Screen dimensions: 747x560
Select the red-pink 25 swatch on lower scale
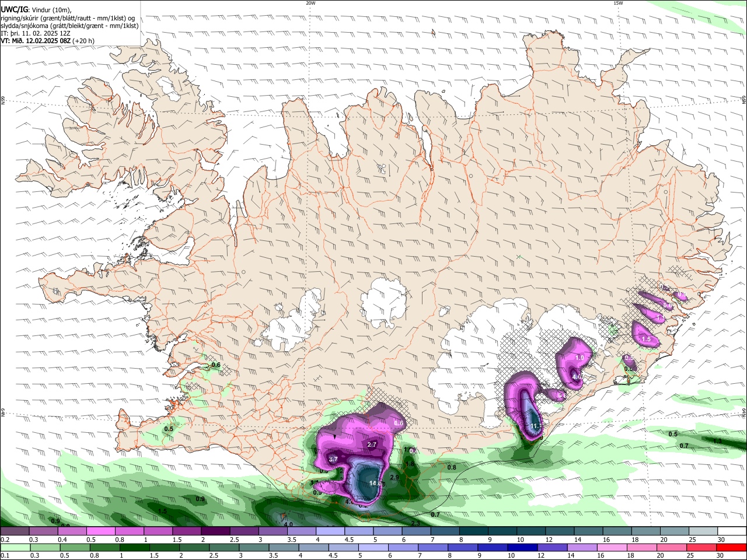pyautogui.click(x=702, y=547)
